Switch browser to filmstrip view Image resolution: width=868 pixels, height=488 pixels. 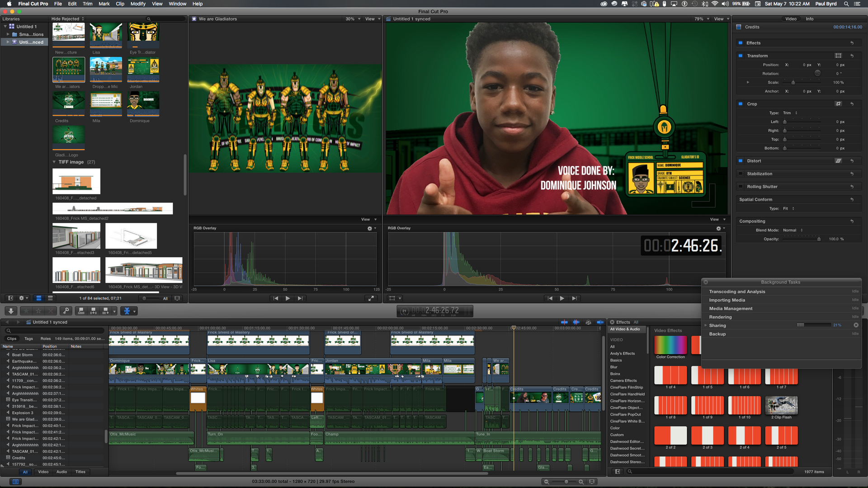39,298
